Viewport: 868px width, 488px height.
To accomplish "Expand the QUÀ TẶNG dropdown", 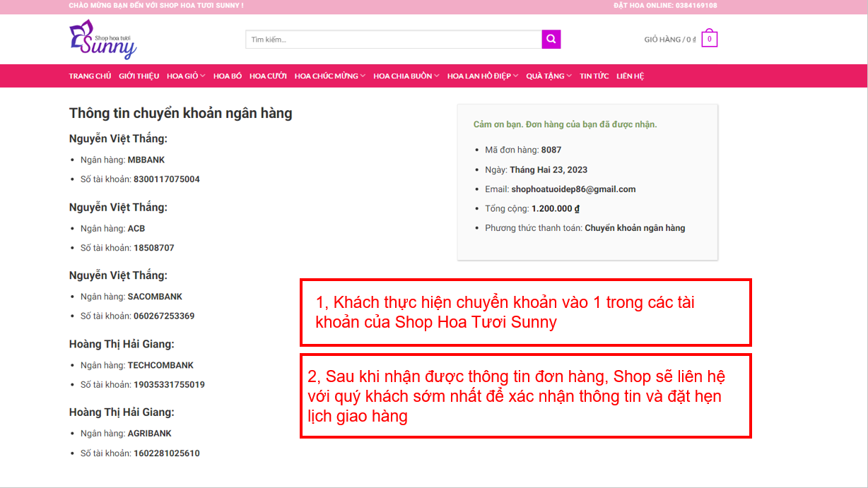I will click(x=549, y=76).
